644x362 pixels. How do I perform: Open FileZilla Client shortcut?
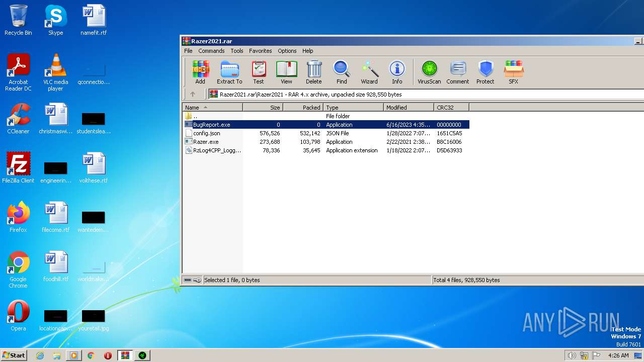pos(18,168)
